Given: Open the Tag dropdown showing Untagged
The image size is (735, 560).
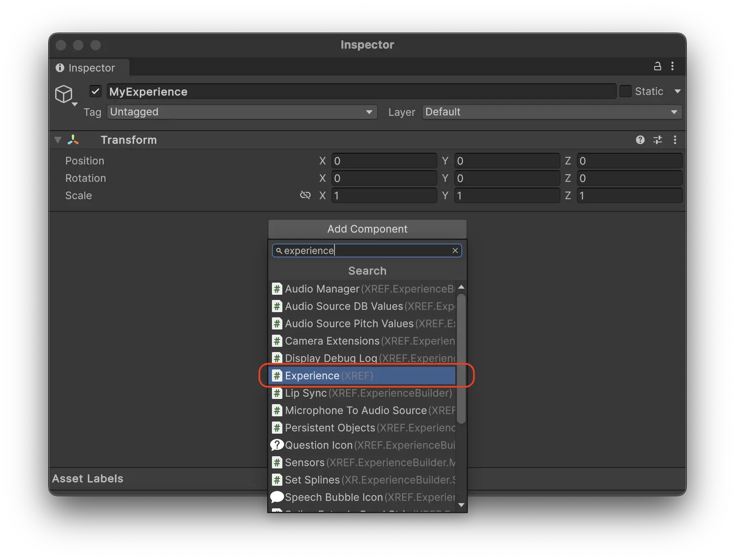Looking at the screenshot, I should pos(242,112).
